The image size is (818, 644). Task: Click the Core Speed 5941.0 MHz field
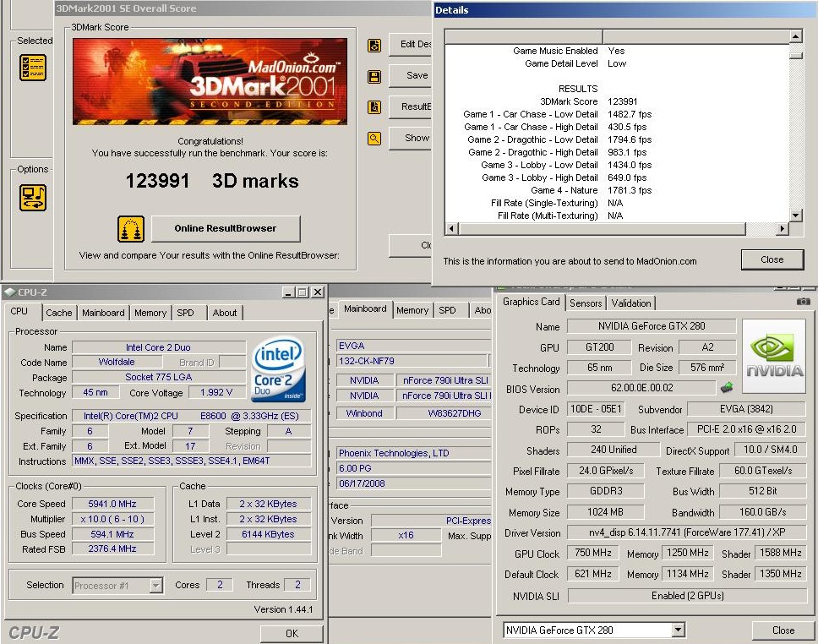click(112, 504)
